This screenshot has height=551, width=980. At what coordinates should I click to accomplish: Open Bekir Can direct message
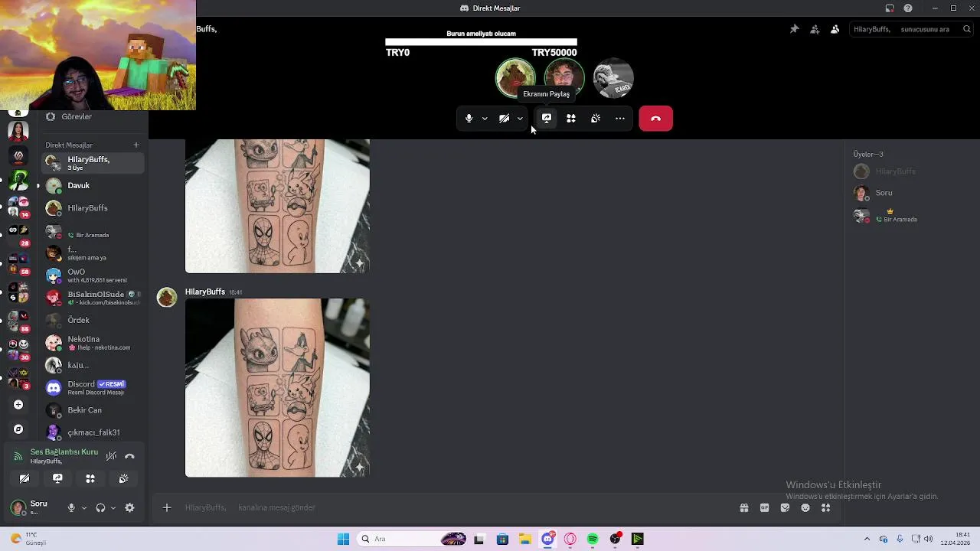click(93, 410)
